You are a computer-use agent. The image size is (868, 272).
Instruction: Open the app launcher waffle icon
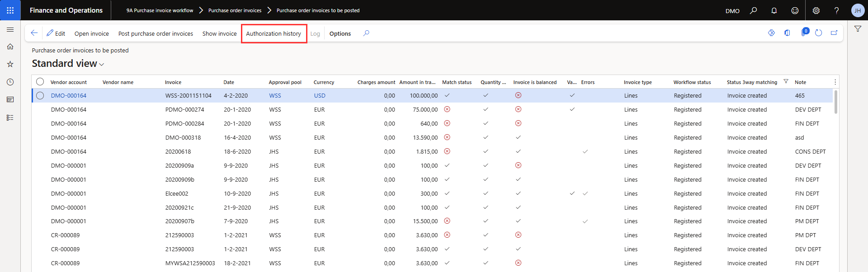(10, 10)
